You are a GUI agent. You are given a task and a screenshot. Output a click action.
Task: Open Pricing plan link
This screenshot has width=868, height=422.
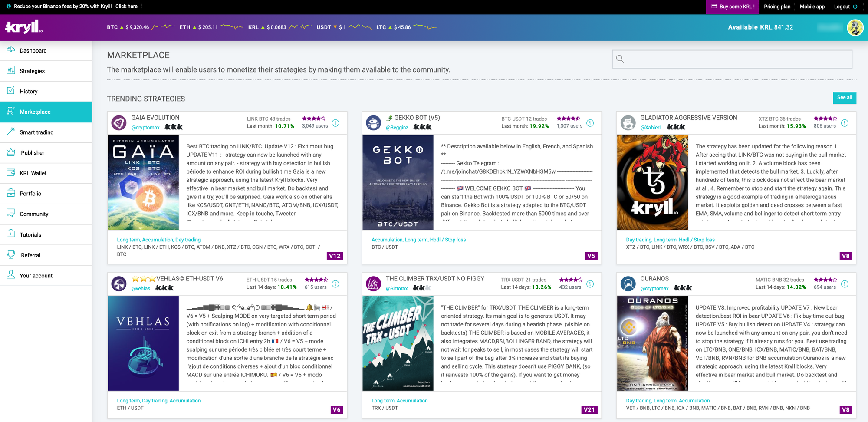(777, 7)
